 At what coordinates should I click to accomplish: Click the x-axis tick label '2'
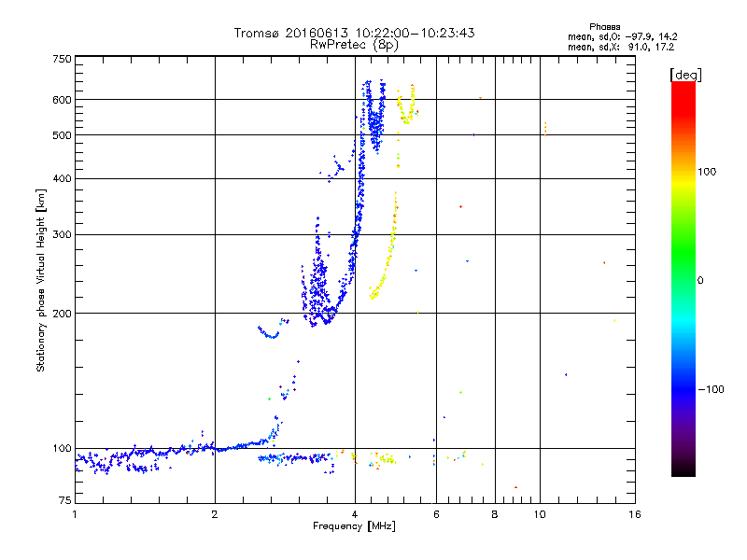point(215,514)
